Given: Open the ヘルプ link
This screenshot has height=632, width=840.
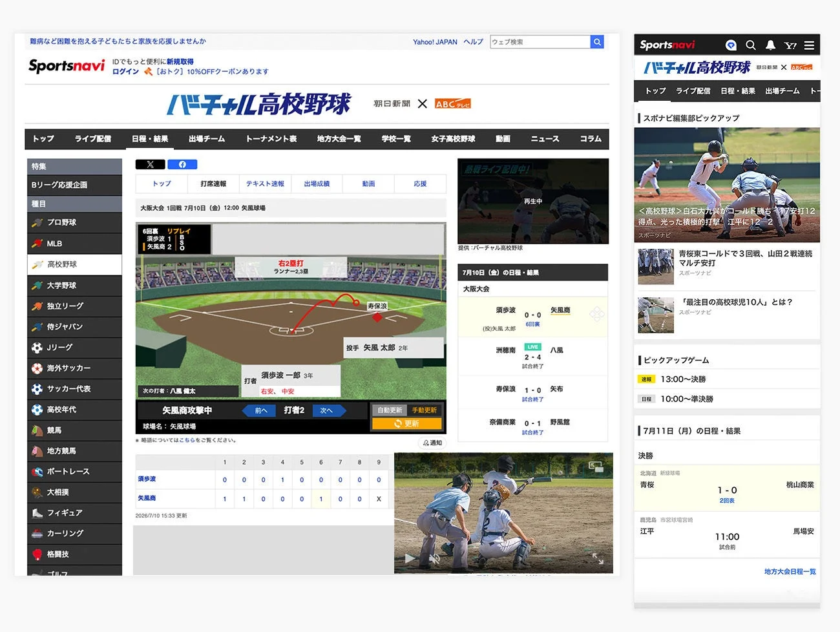Looking at the screenshot, I should pyautogui.click(x=473, y=42).
